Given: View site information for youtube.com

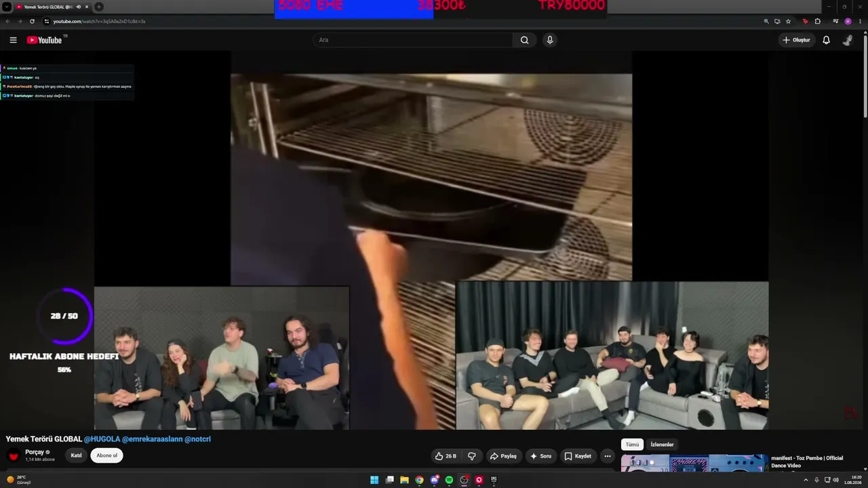Looking at the screenshot, I should coord(47,21).
